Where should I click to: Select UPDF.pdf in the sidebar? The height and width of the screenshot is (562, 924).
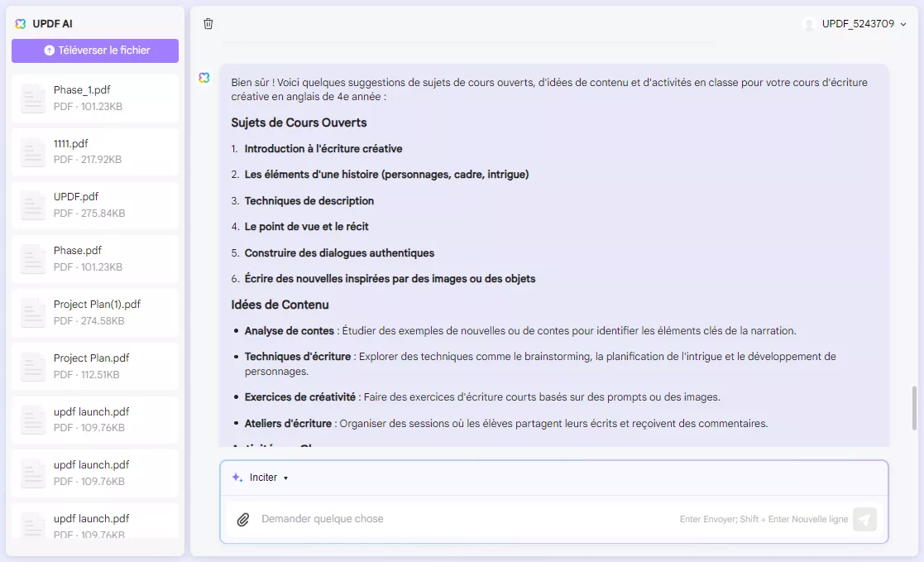(94, 204)
